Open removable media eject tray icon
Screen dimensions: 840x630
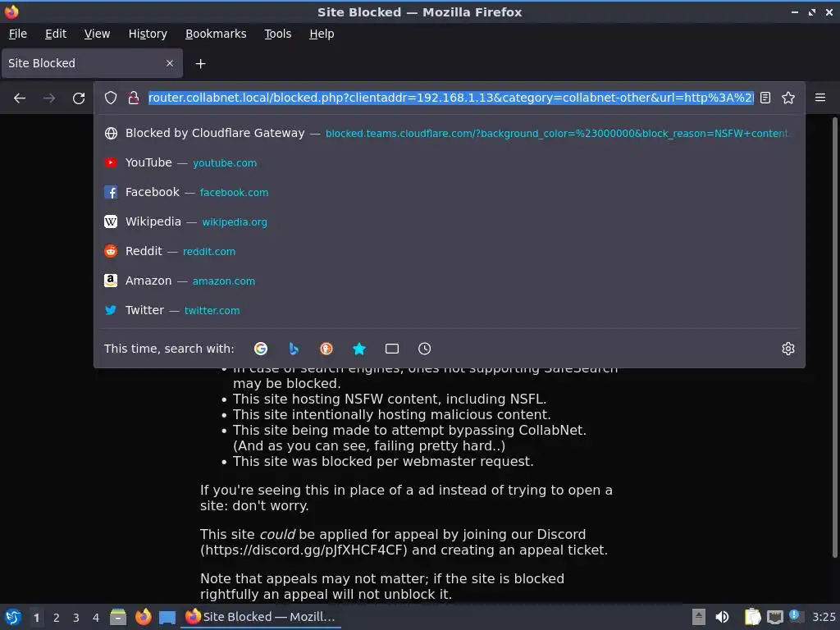click(x=699, y=617)
